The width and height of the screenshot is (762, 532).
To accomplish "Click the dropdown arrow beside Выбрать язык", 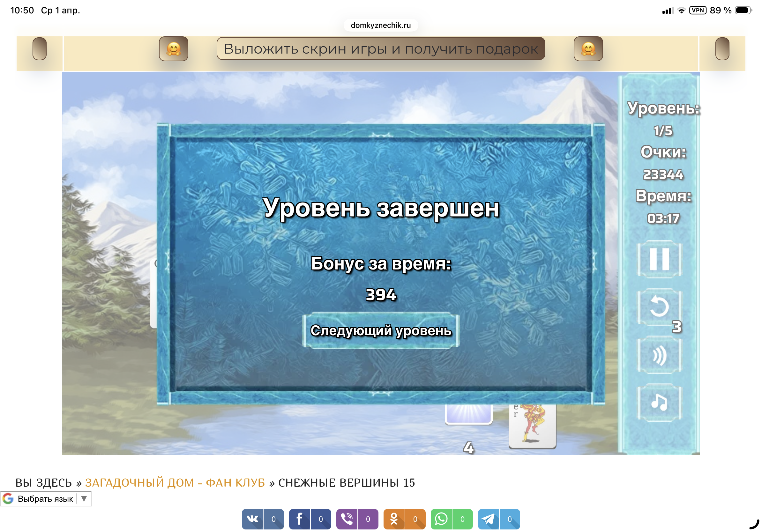I will coord(84,499).
